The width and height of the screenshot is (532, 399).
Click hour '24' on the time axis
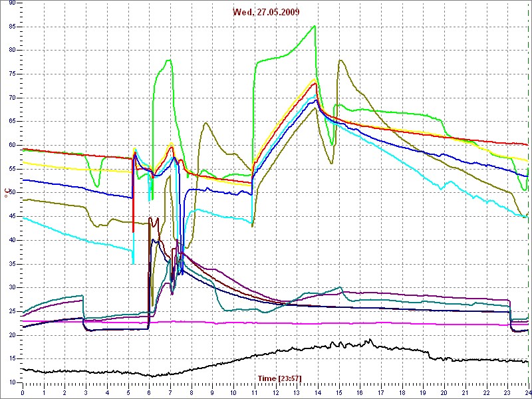[x=528, y=392]
